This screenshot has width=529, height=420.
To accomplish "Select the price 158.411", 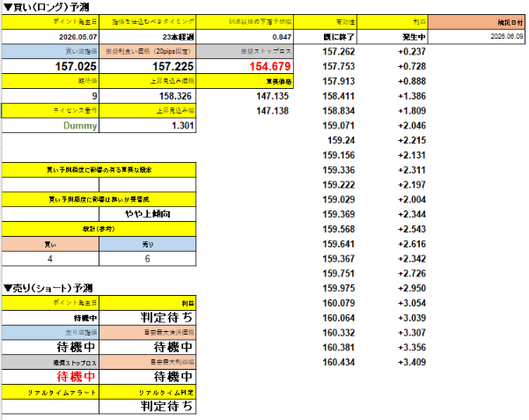I will pos(338,96).
